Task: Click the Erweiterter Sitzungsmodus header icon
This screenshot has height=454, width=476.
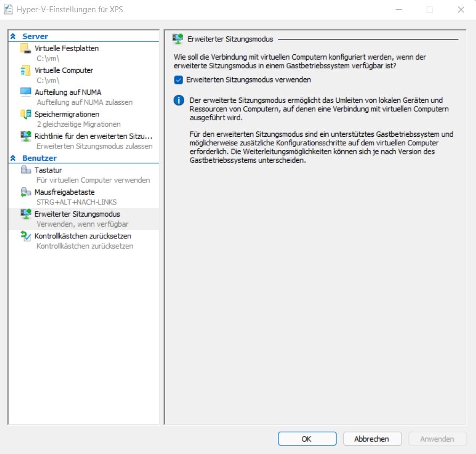Action: coord(177,38)
